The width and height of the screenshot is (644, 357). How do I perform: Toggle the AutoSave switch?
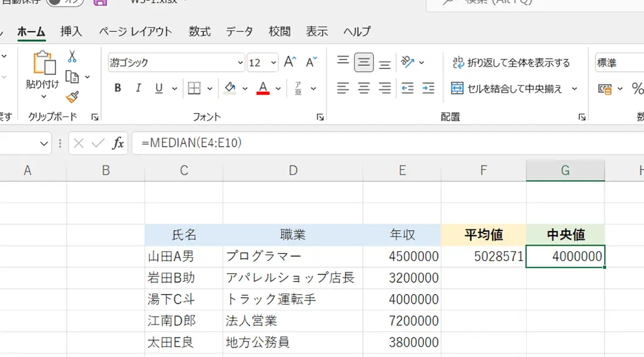tap(65, 2)
